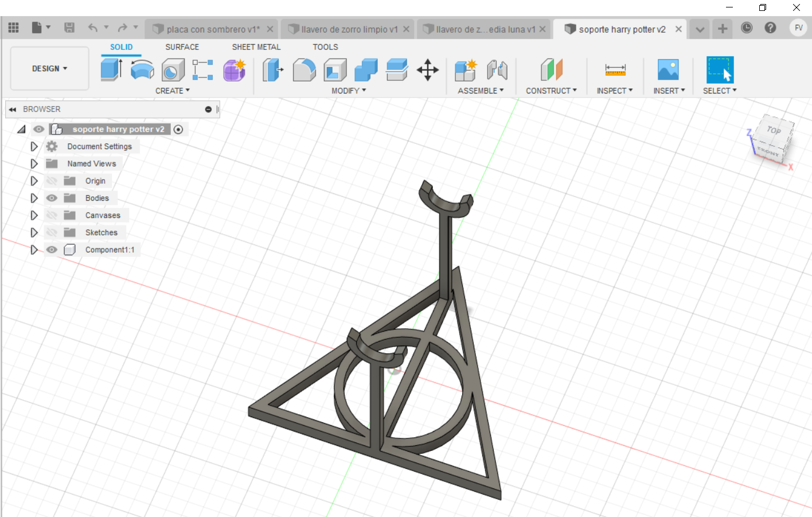Select the Fillet tool
This screenshot has width=812, height=517.
pos(304,70)
